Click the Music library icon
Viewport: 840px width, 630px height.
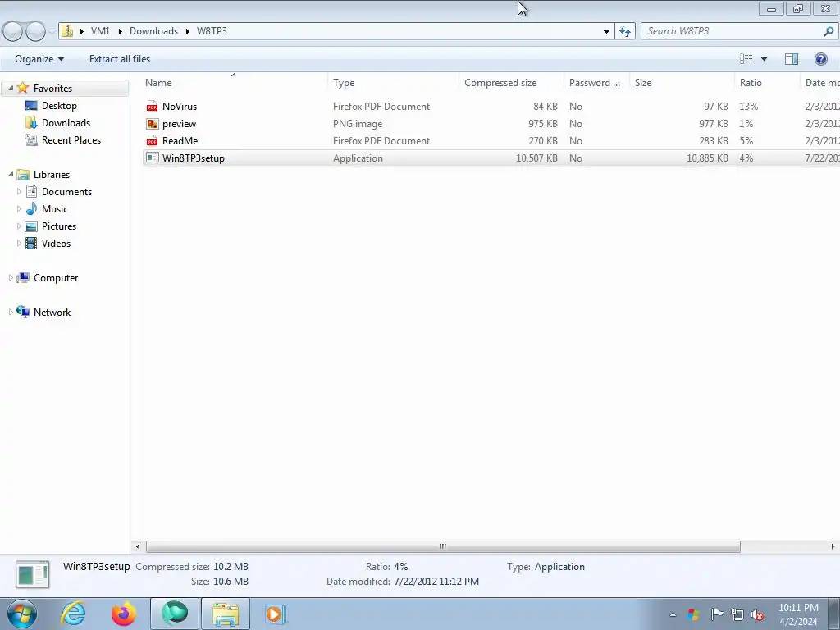tap(31, 209)
